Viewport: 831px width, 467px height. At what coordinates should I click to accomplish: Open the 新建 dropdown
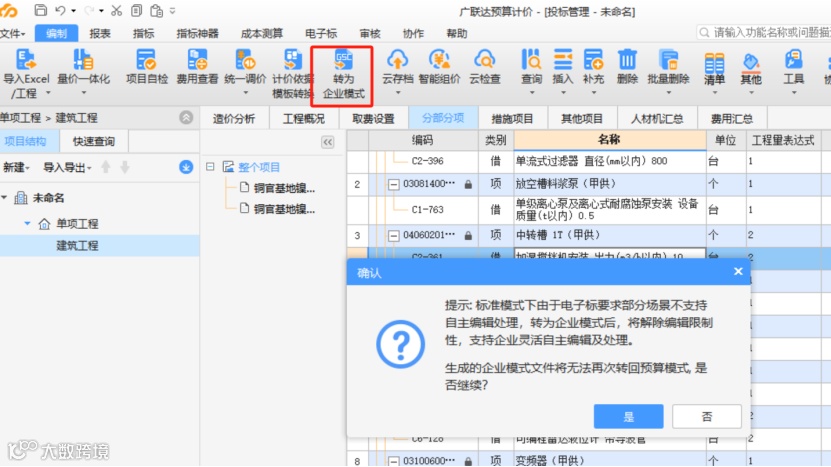(x=16, y=168)
